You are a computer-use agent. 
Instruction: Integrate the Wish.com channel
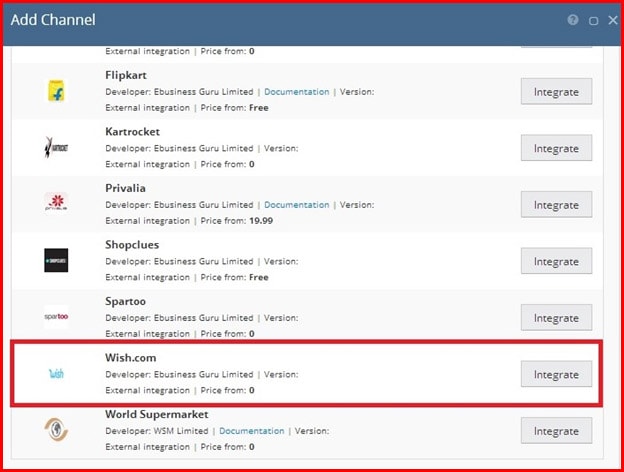pos(556,374)
